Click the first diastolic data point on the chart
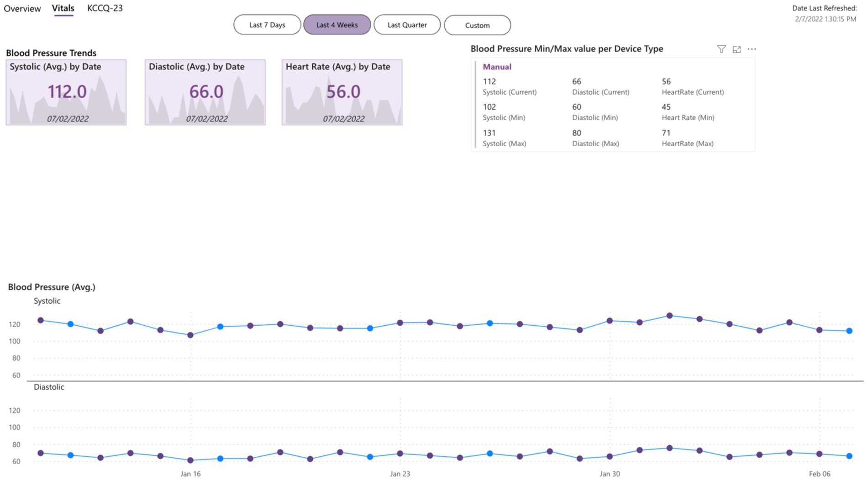 [x=41, y=453]
